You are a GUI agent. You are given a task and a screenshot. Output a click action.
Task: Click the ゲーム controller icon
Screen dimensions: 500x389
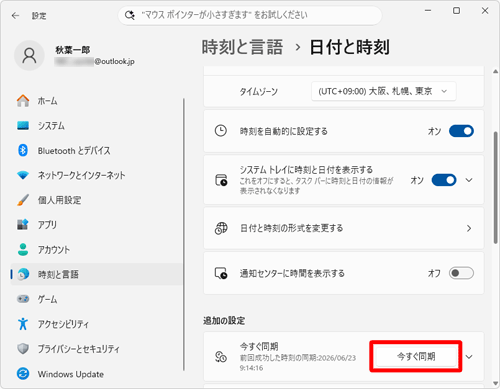click(x=23, y=299)
